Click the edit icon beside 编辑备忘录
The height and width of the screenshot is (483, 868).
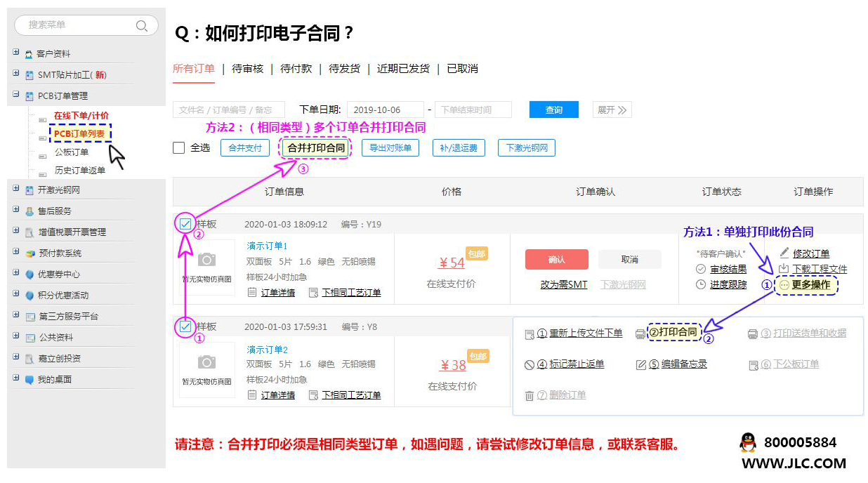coord(640,364)
